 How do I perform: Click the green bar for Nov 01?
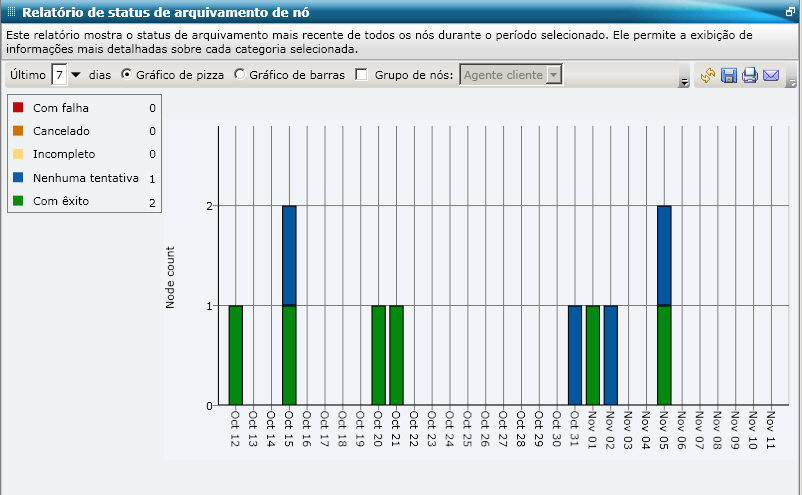593,355
